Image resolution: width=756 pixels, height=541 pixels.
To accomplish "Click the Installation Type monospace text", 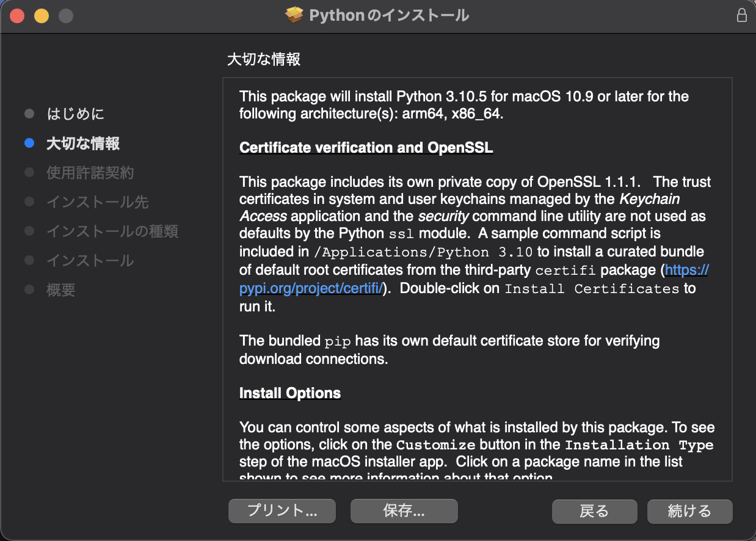I will coord(639,445).
